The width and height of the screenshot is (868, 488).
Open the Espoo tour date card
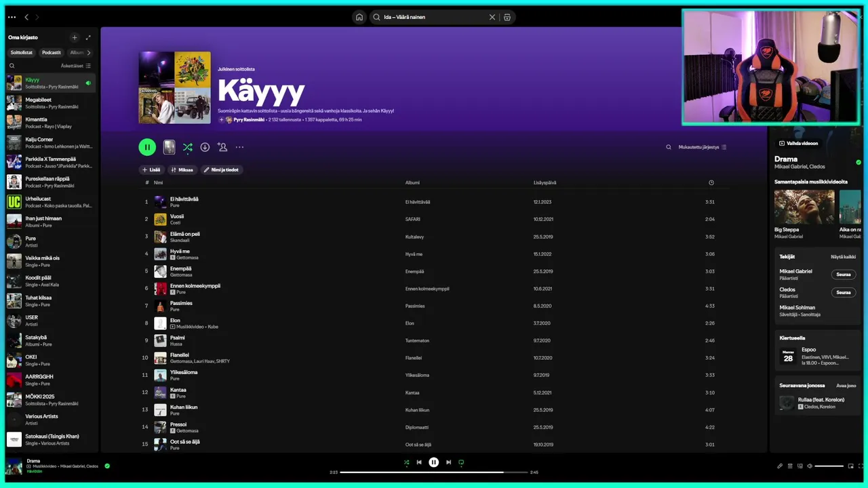coord(817,356)
